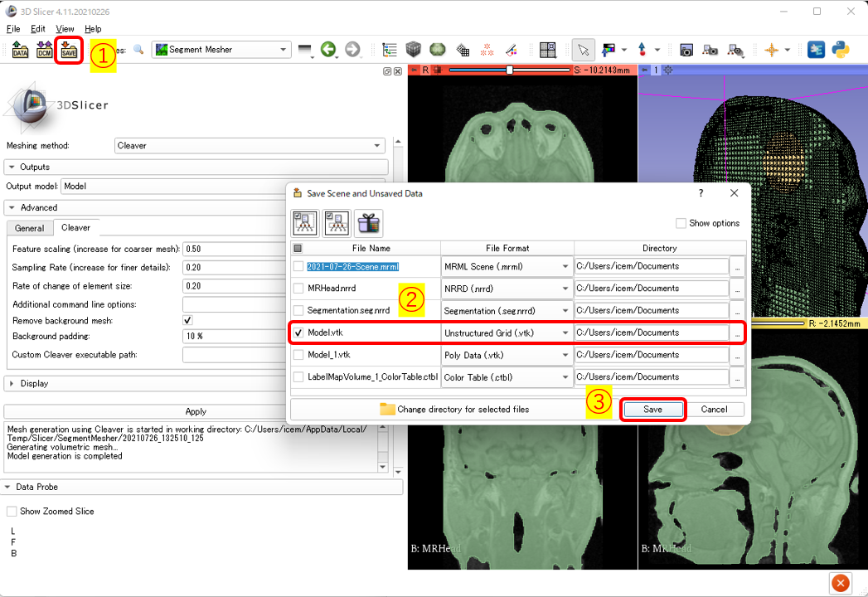
Task: Go back to previous module arrow
Action: pos(328,50)
